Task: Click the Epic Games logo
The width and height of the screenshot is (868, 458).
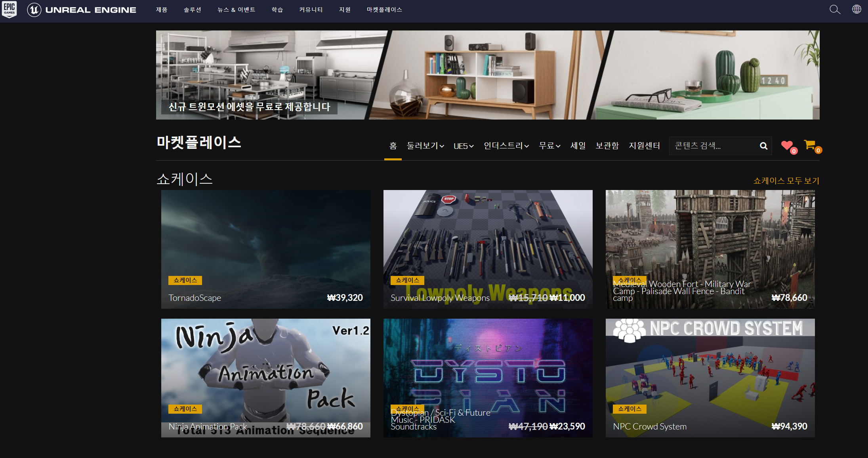Action: coord(10,10)
